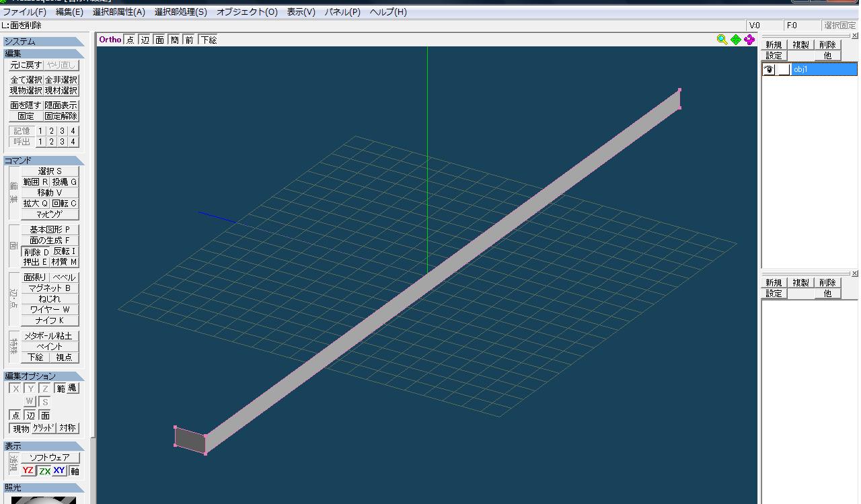Activate the 拡大 Q scale command
The image size is (861, 504).
click(36, 204)
